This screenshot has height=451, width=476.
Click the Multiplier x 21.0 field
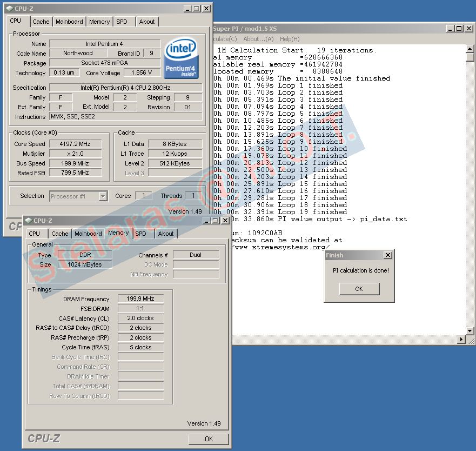click(75, 154)
